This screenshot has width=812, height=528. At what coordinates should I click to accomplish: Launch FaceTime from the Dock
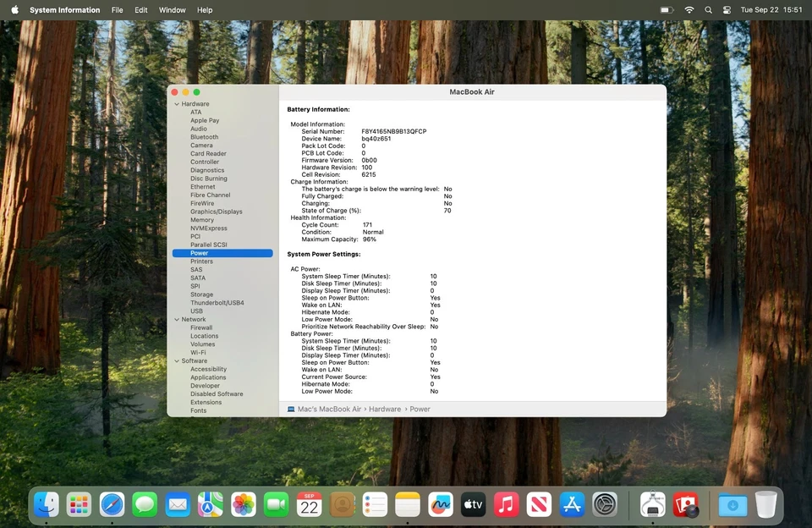[276, 504]
